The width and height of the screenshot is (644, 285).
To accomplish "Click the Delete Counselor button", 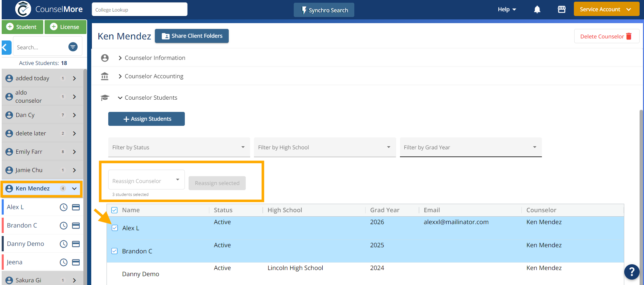I will point(607,36).
